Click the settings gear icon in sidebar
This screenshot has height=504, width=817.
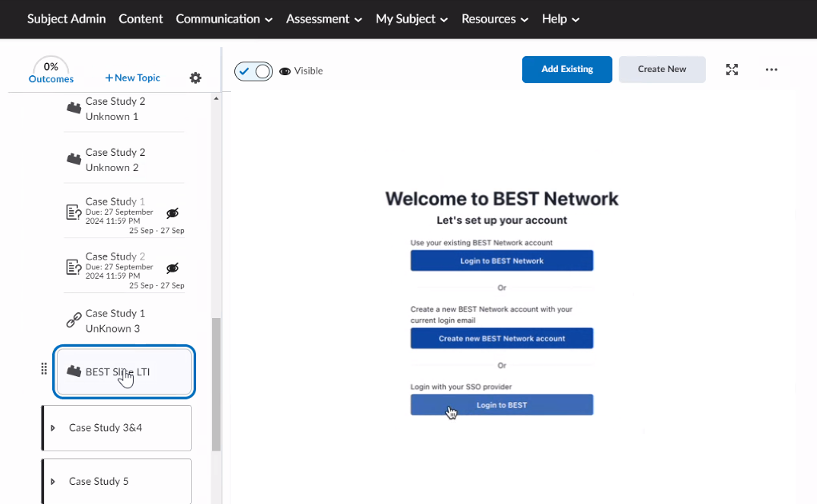tap(195, 78)
